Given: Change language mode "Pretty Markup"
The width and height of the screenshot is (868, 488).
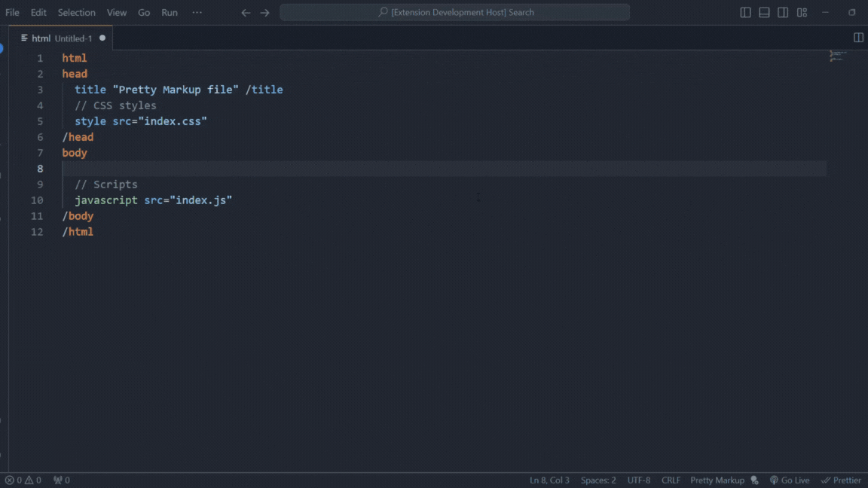Looking at the screenshot, I should (x=717, y=480).
